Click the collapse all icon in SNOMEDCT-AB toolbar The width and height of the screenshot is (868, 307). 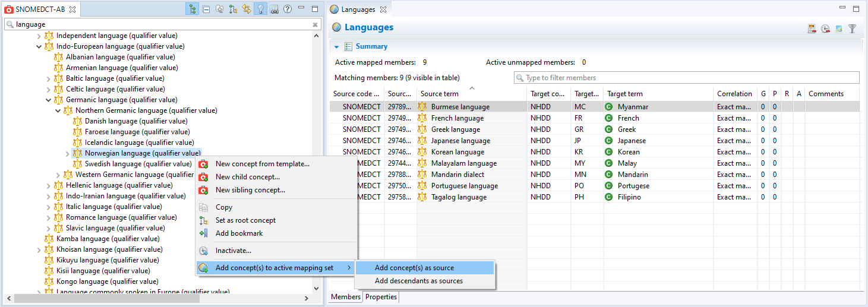pos(206,9)
